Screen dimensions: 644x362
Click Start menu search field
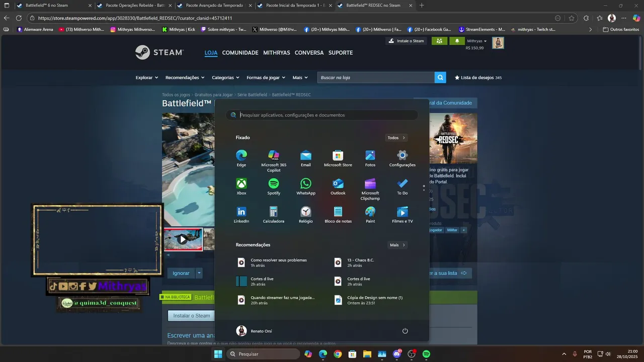click(x=322, y=115)
